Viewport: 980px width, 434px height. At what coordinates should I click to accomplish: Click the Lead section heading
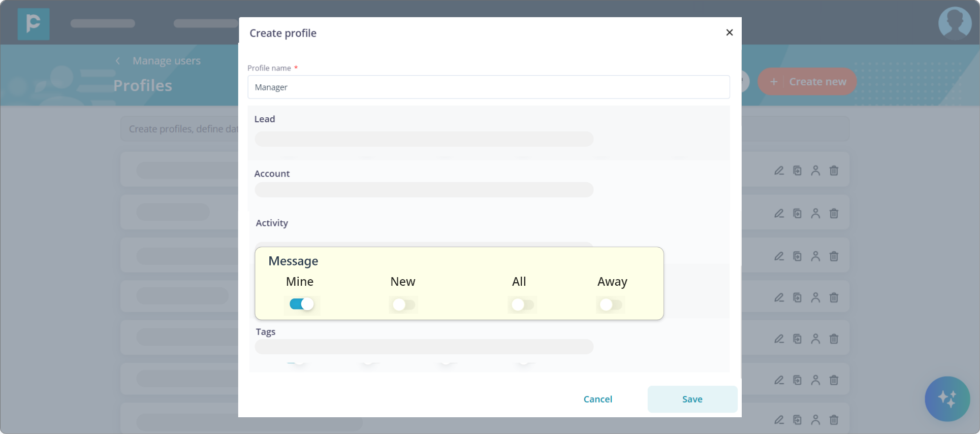[265, 119]
